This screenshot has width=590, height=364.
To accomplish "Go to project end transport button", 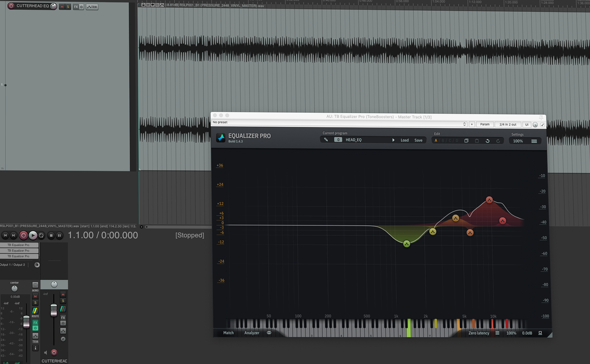I will pyautogui.click(x=13, y=235).
